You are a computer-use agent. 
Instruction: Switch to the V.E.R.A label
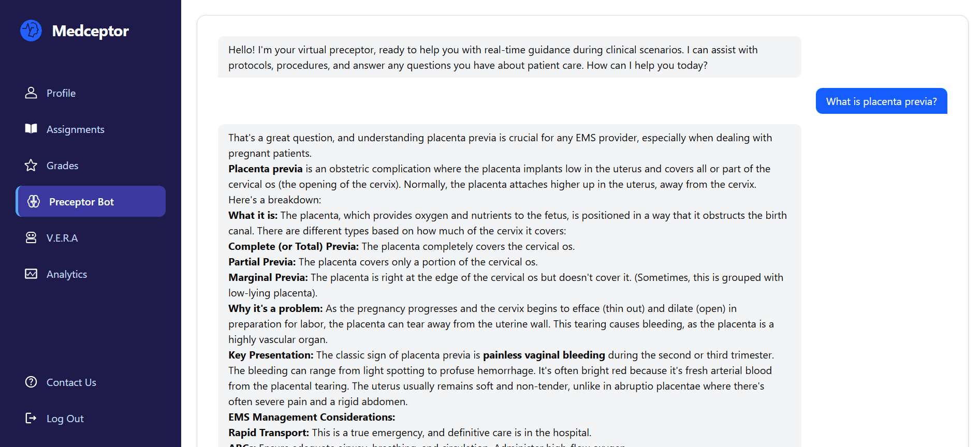click(x=62, y=239)
